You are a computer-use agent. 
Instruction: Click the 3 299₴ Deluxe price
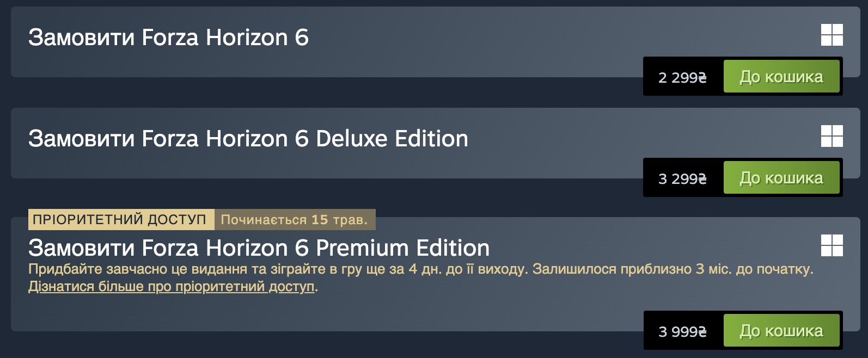point(682,178)
